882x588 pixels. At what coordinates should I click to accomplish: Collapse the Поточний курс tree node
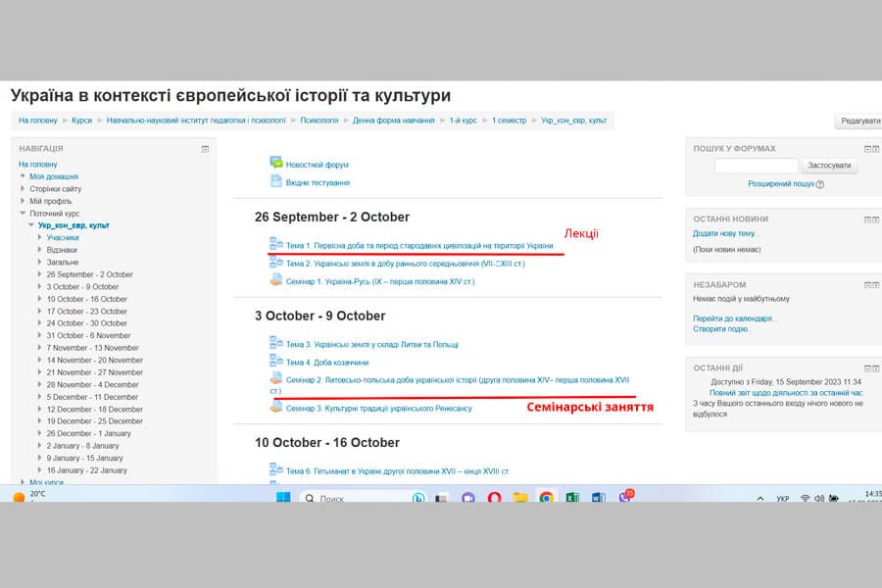point(23,211)
